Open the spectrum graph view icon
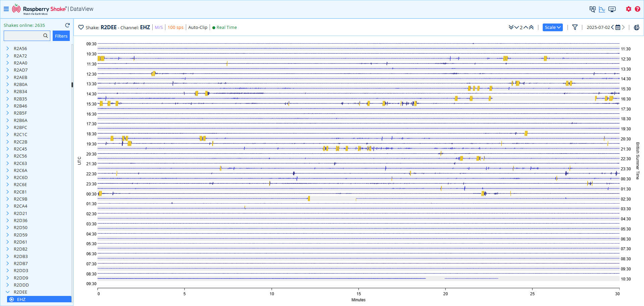 (602, 9)
